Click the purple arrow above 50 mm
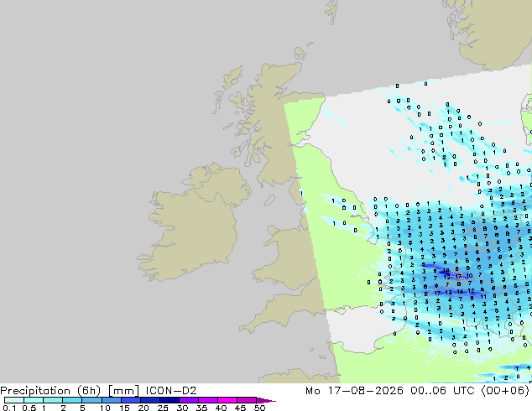 click(266, 400)
